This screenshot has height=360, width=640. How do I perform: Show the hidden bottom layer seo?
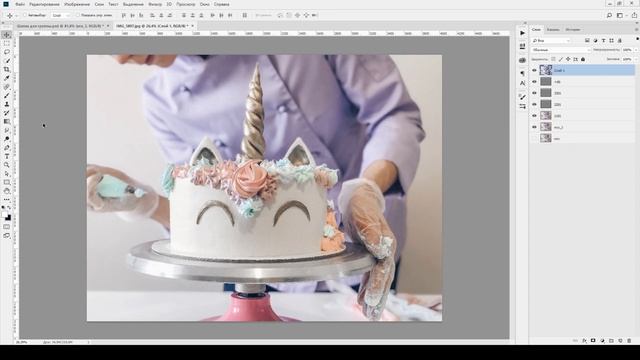[534, 138]
